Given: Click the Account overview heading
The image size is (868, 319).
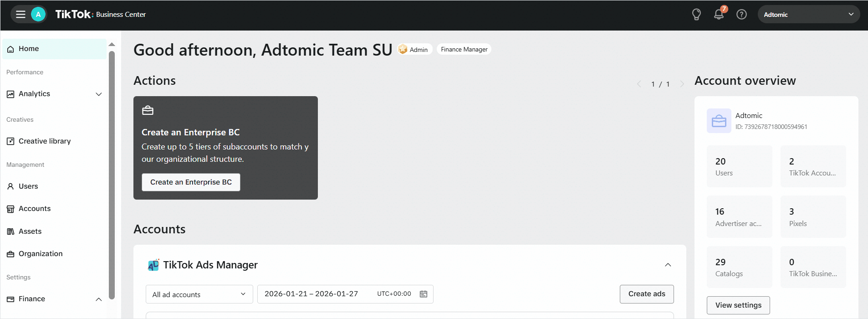Looking at the screenshot, I should (x=745, y=81).
